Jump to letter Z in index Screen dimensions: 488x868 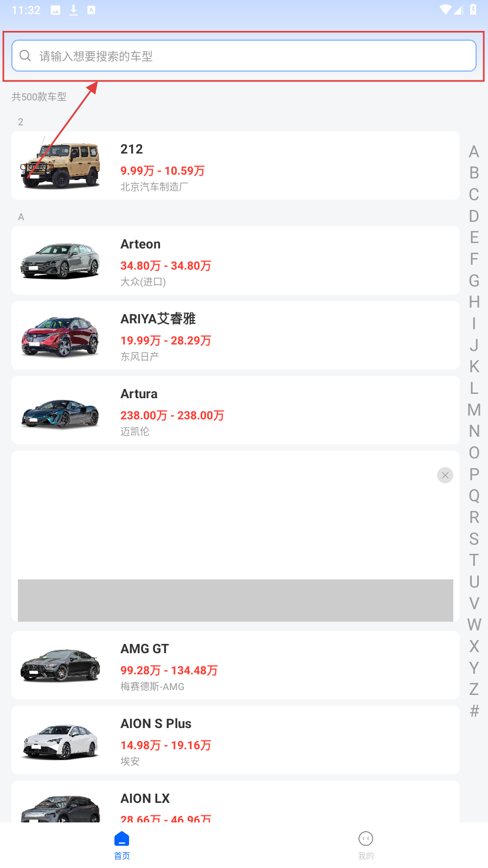(x=474, y=689)
